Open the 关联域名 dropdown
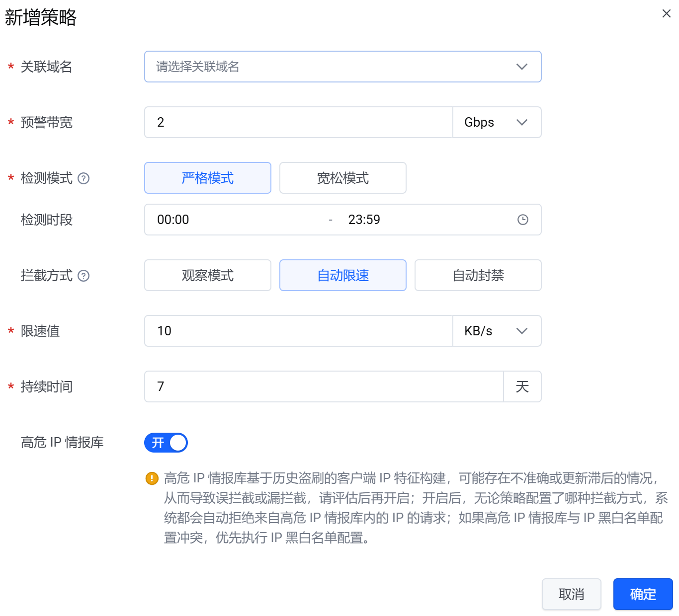Screen dimensions: 679x616 point(342,67)
